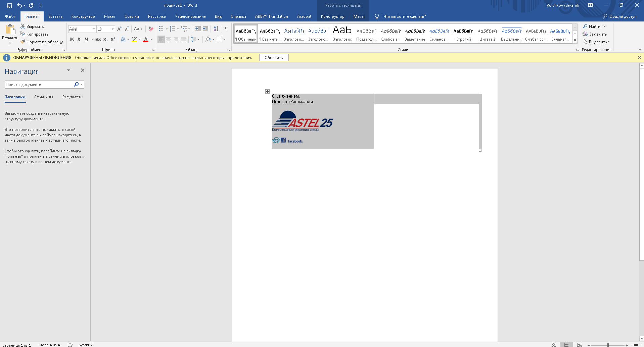Open Change Case (Aa) dropdown
This screenshot has height=347, width=644.
pos(138,29)
